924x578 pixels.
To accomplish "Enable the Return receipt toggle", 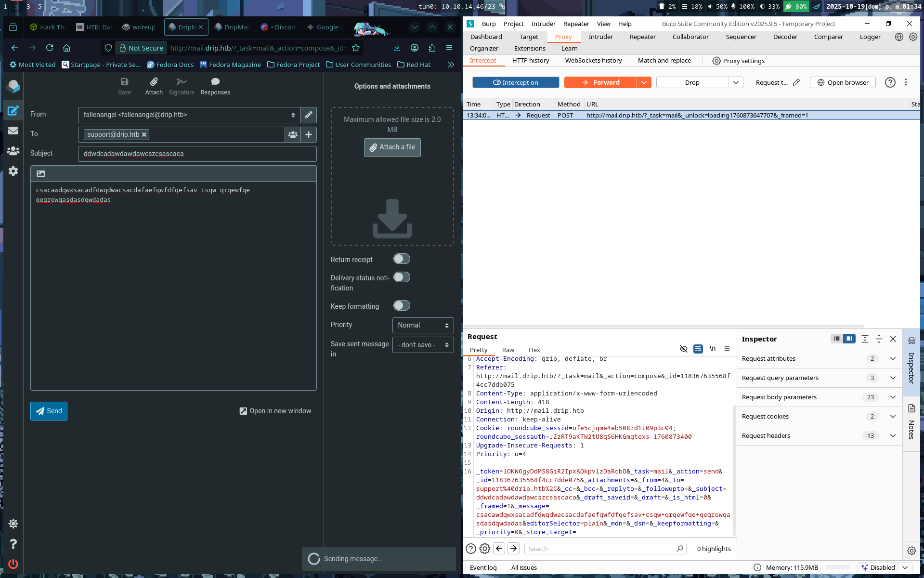I will click(402, 259).
